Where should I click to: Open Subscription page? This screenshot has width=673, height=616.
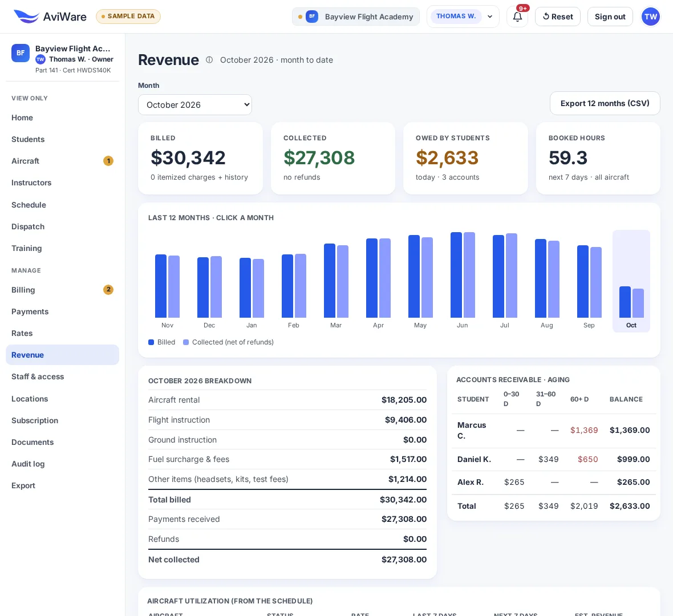(62, 421)
